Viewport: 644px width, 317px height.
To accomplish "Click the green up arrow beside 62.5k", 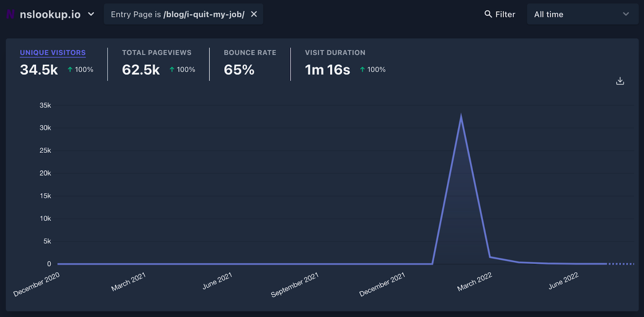I will [172, 70].
